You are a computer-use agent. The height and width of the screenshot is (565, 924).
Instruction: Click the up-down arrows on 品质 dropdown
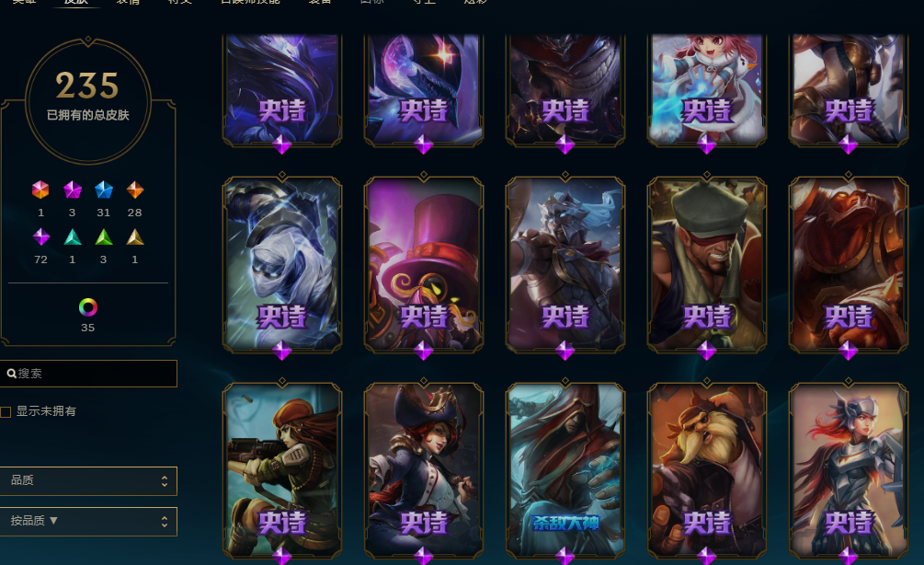(165, 481)
